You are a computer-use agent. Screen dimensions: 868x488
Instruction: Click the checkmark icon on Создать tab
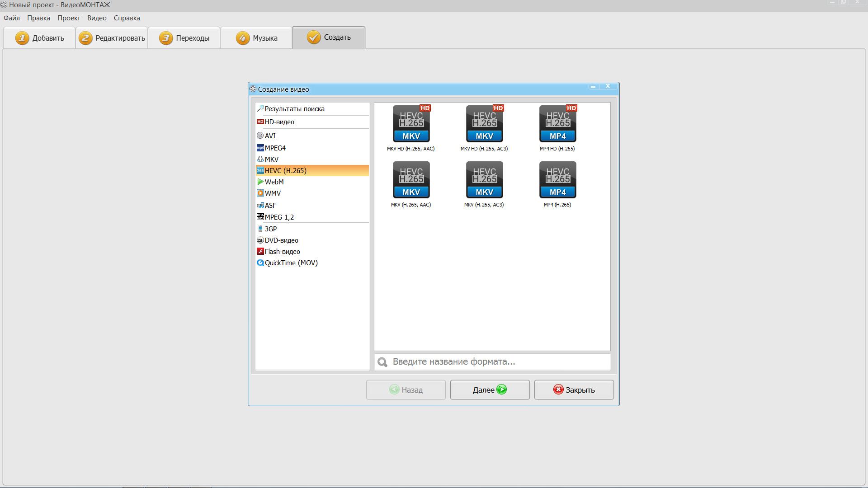click(x=314, y=37)
